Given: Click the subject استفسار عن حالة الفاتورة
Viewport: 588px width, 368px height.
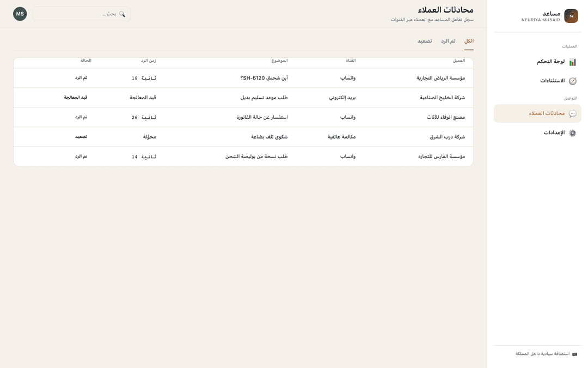Looking at the screenshot, I should tap(262, 117).
